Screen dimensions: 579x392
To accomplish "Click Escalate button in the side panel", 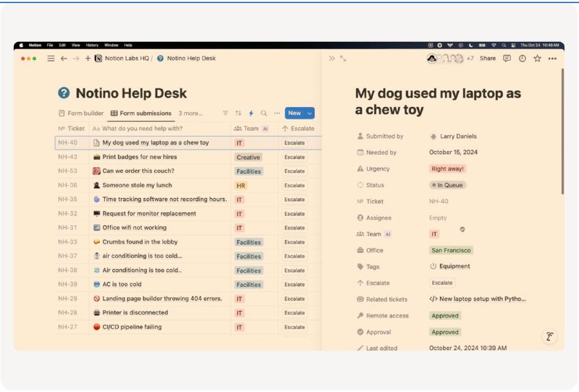I will coord(442,283).
